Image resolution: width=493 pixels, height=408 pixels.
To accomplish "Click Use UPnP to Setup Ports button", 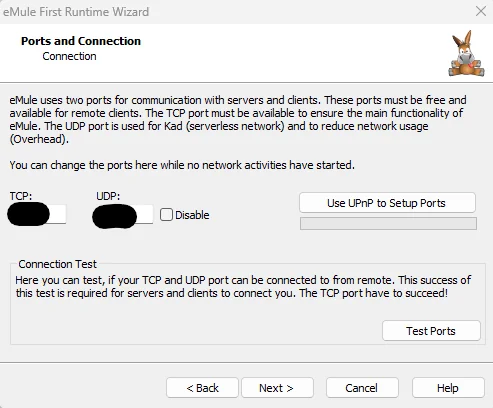I will pyautogui.click(x=387, y=203).
